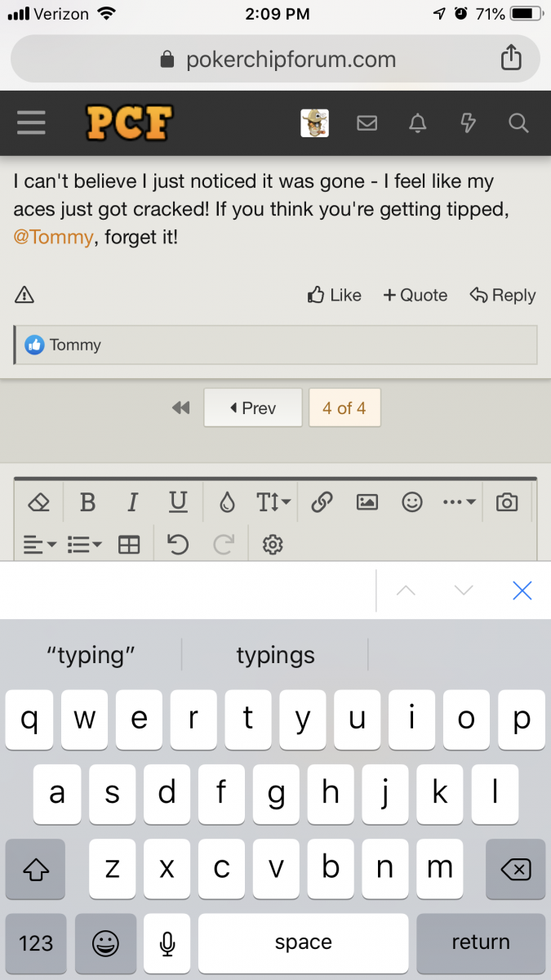Go to the Prev page
551x980 pixels.
pos(253,408)
